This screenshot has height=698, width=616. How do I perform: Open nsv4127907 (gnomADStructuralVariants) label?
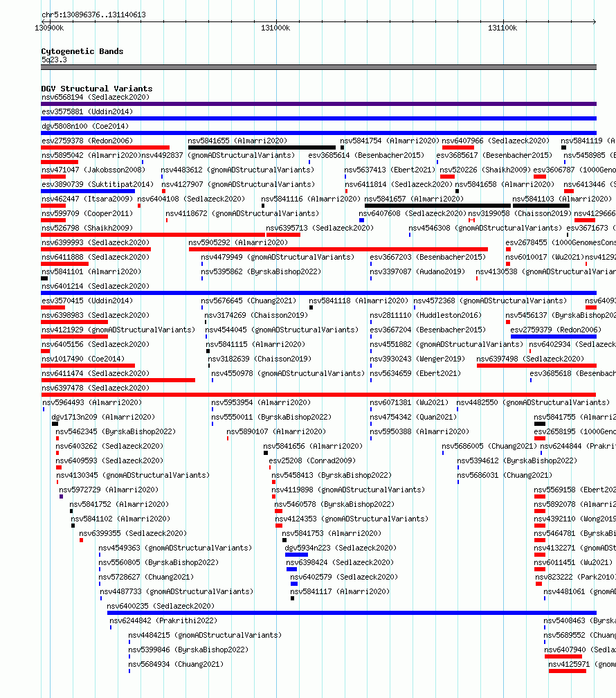(238, 184)
